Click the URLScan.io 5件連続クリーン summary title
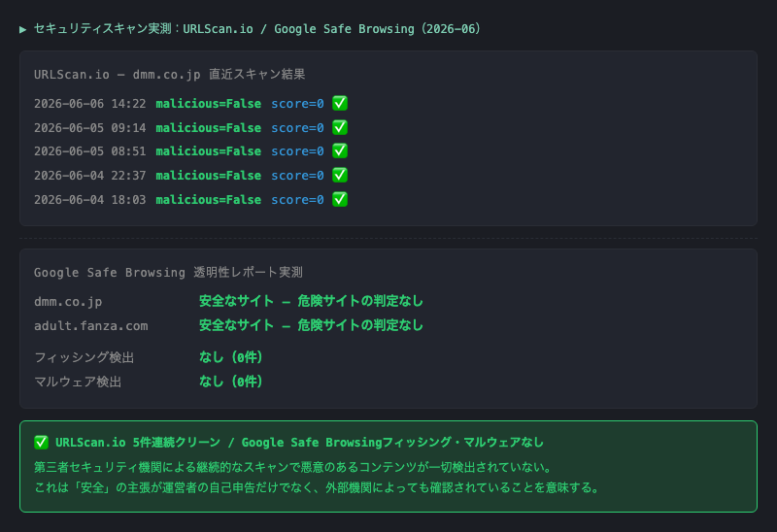Image resolution: width=777 pixels, height=532 pixels. coord(299,443)
